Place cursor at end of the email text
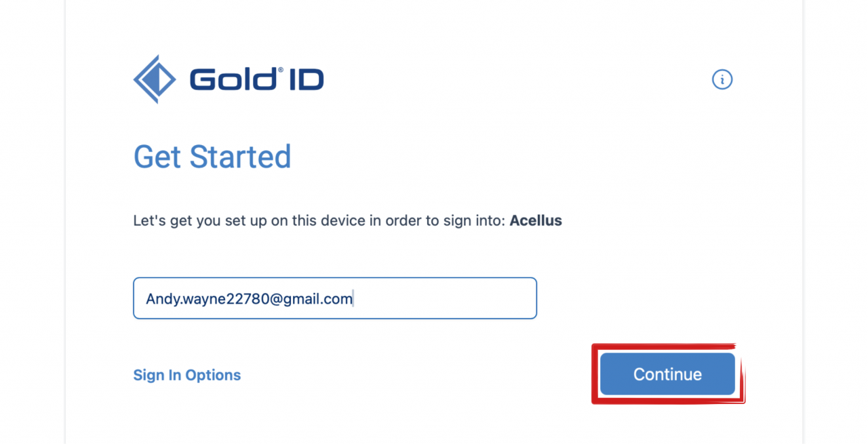868x444 pixels. [x=353, y=299]
